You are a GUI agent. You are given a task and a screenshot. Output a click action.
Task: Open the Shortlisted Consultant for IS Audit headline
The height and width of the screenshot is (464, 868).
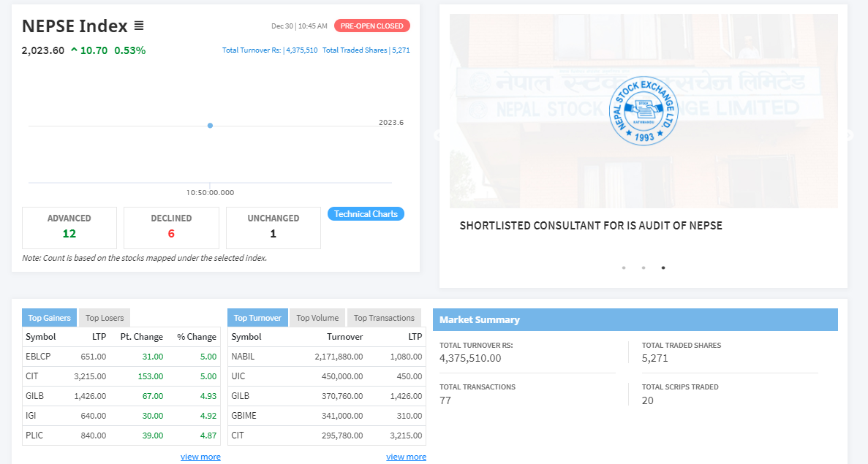coord(591,226)
